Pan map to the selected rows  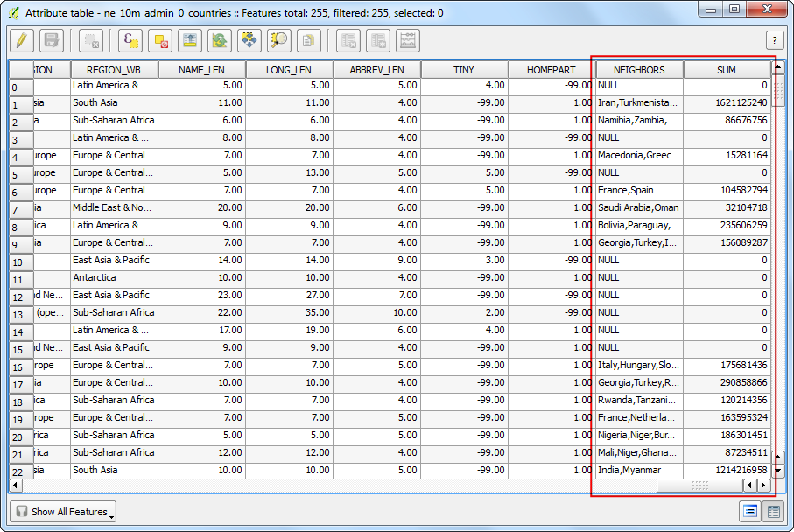[x=249, y=40]
